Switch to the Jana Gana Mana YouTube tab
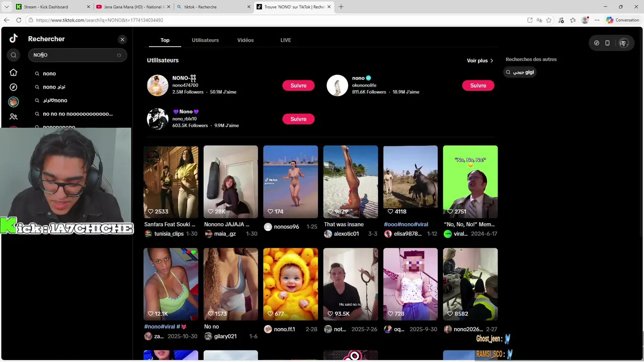The height and width of the screenshot is (362, 644). (133, 7)
